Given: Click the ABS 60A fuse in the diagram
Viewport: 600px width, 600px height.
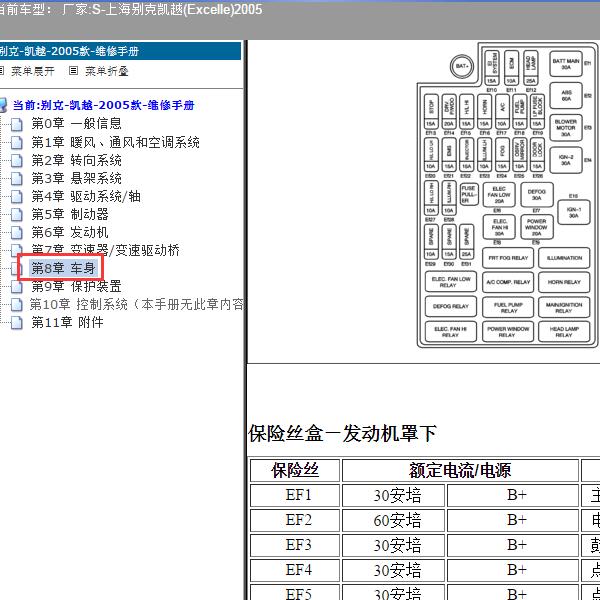Looking at the screenshot, I should 566,96.
